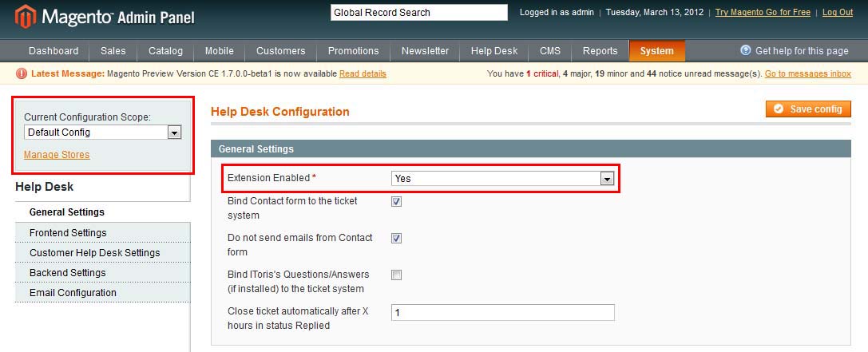Click the Current Configuration Scope label

click(x=88, y=117)
